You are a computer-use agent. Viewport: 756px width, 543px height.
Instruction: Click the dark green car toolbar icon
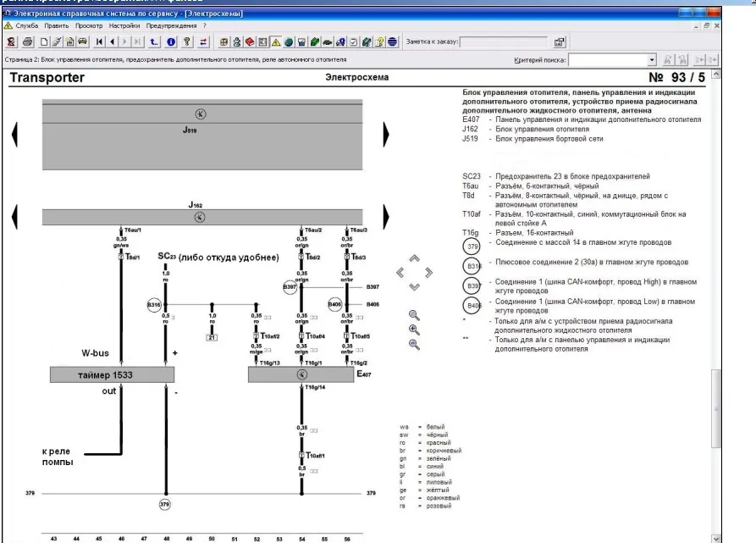328,42
